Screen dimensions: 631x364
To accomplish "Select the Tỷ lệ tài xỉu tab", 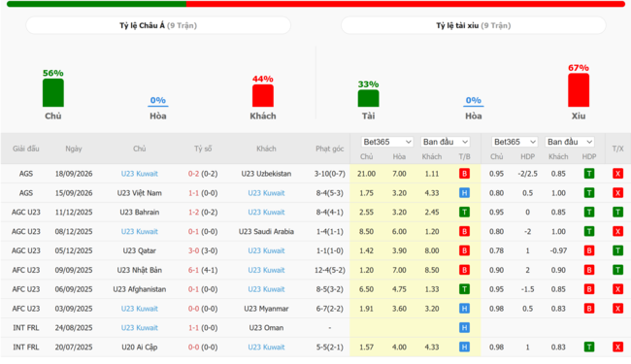I will [474, 25].
